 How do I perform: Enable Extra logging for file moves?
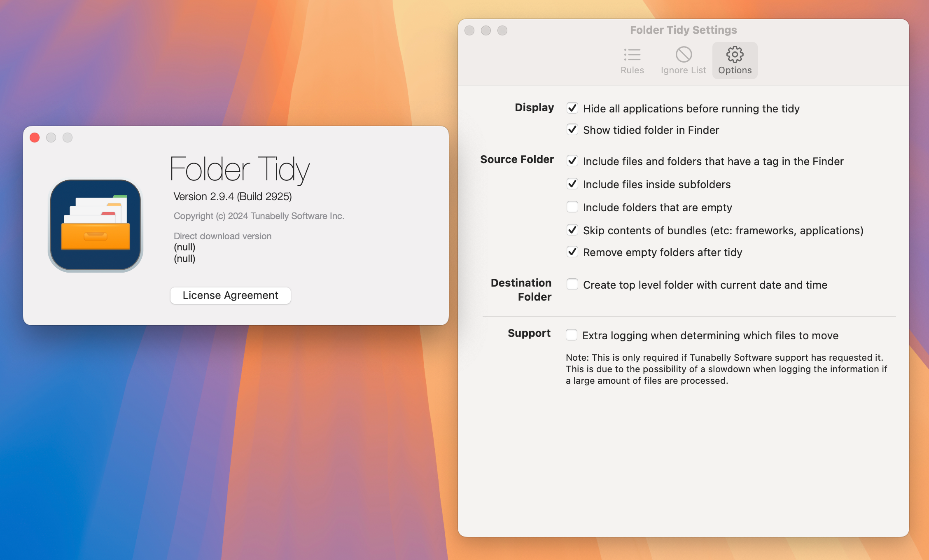point(571,335)
